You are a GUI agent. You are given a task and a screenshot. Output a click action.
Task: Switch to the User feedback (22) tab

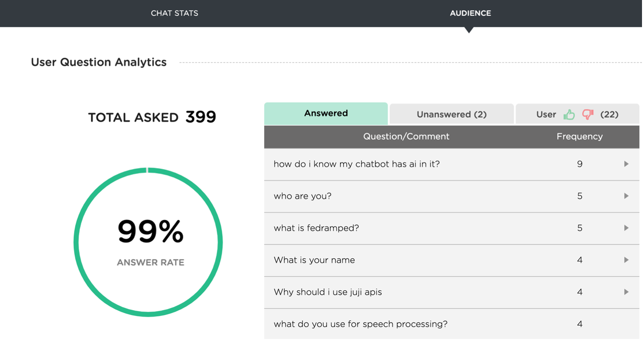577,114
